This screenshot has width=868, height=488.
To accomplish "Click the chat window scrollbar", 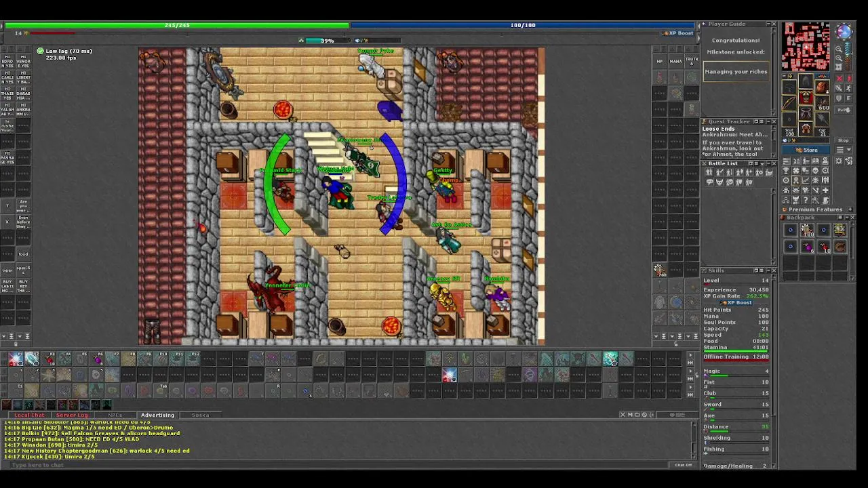I will (x=694, y=441).
